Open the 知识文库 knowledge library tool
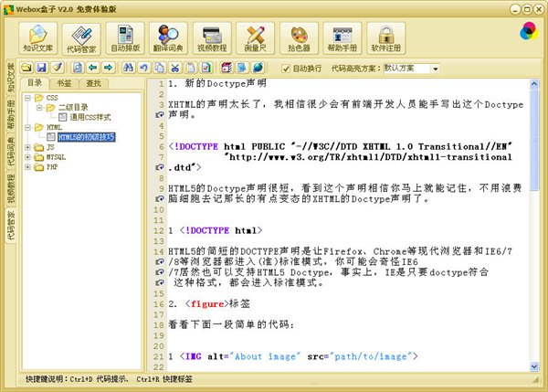This screenshot has height=392, width=548. 37,38
